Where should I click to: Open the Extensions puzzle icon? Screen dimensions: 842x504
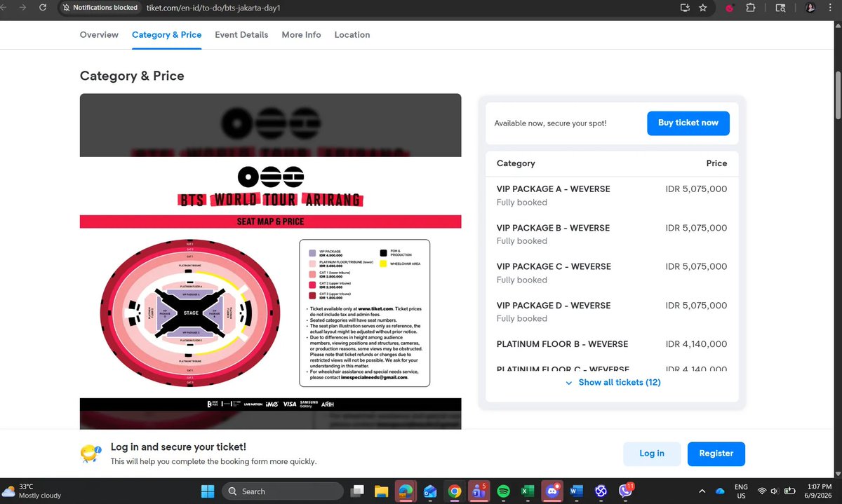tap(751, 8)
